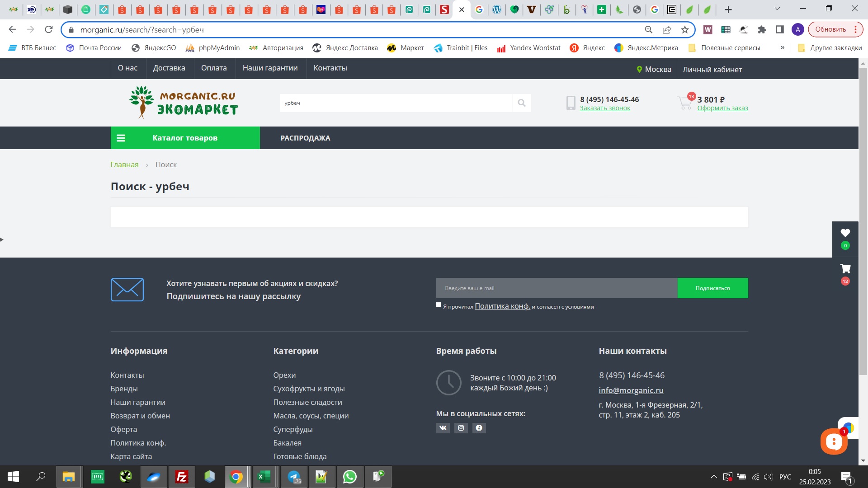Open the browser tab search chevron
The height and width of the screenshot is (488, 868).
777,9
